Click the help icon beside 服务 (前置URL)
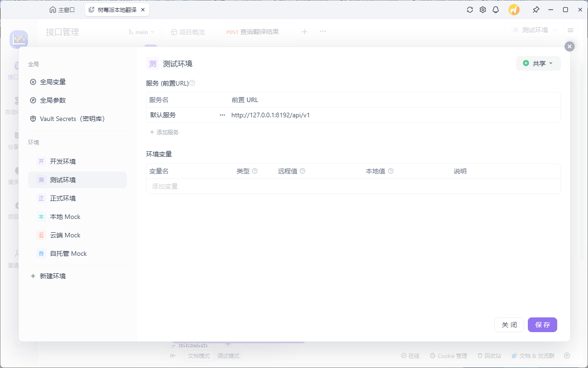 [192, 83]
